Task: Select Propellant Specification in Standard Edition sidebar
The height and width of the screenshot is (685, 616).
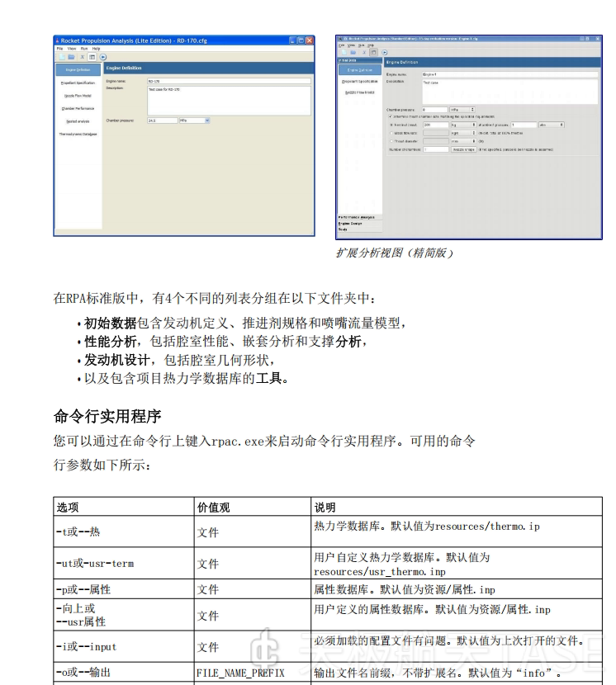Action: point(360,81)
